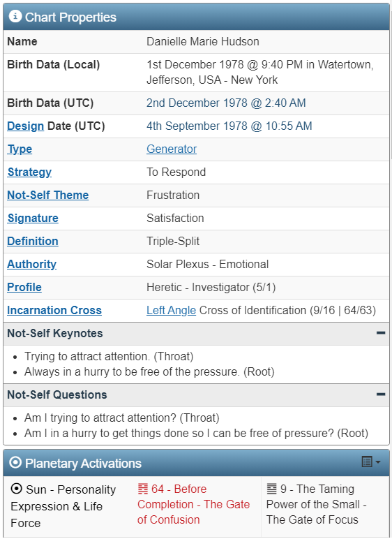Follow the Generator link

172,149
